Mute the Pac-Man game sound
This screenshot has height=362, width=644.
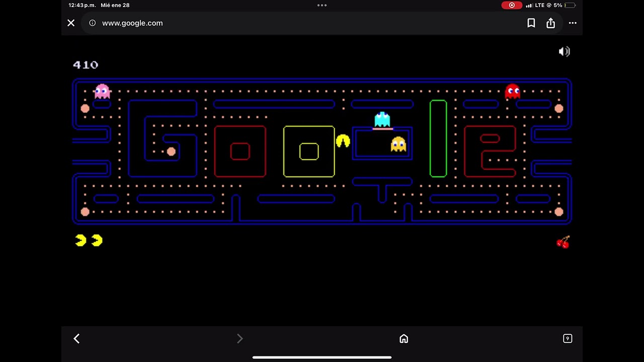tap(564, 51)
